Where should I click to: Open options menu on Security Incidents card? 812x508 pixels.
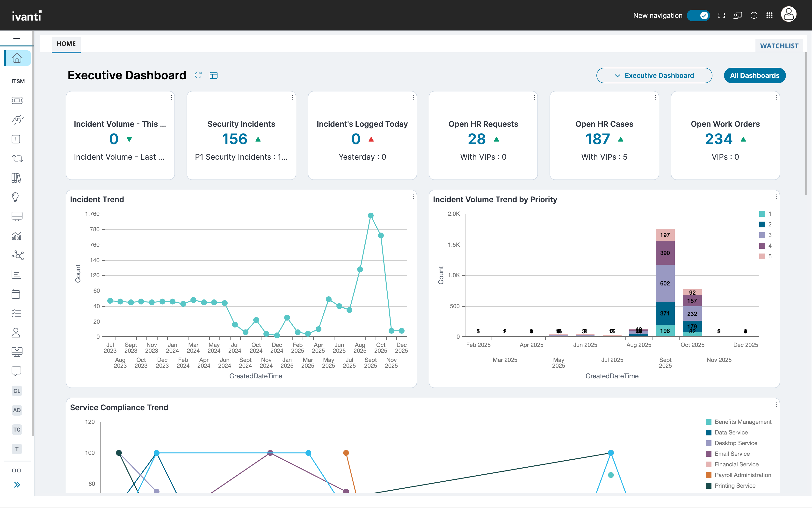(292, 97)
